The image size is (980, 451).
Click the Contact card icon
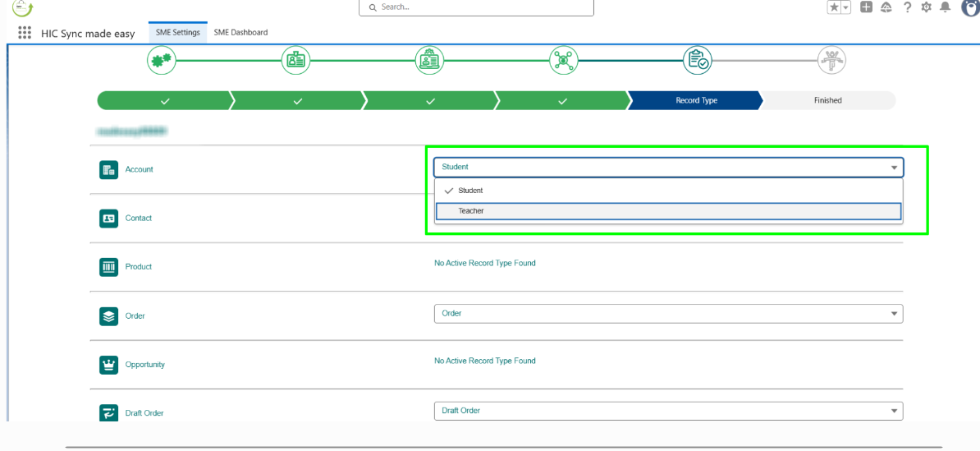click(x=108, y=219)
